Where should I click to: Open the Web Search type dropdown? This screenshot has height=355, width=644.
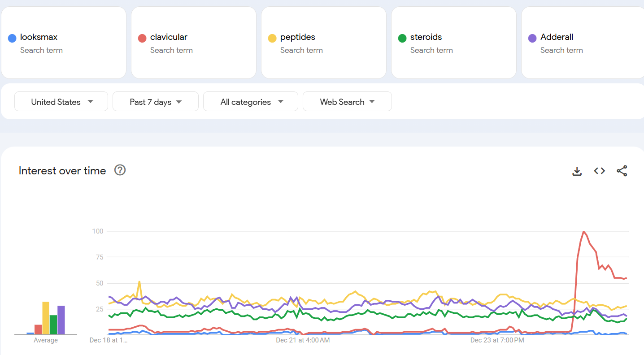(x=347, y=102)
